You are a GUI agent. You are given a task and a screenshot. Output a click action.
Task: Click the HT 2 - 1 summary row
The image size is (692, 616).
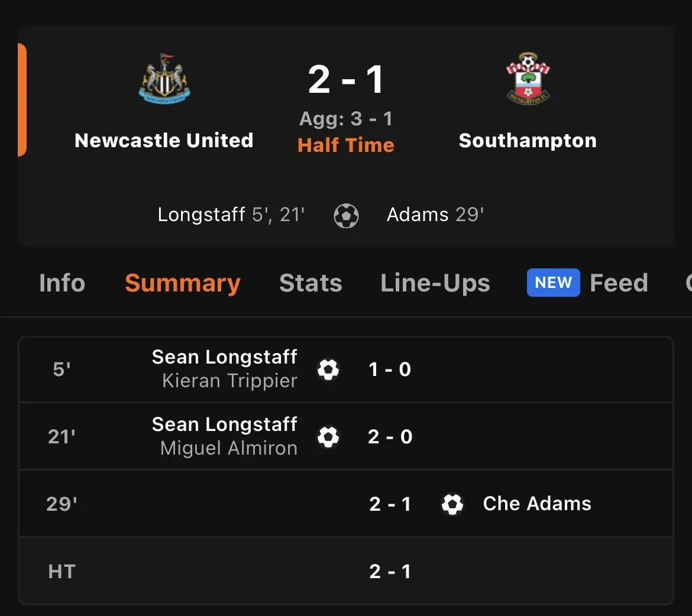point(346,571)
